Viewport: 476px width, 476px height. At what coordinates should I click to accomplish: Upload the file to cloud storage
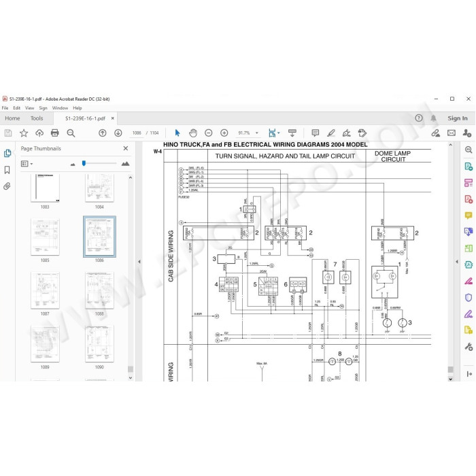click(x=39, y=133)
